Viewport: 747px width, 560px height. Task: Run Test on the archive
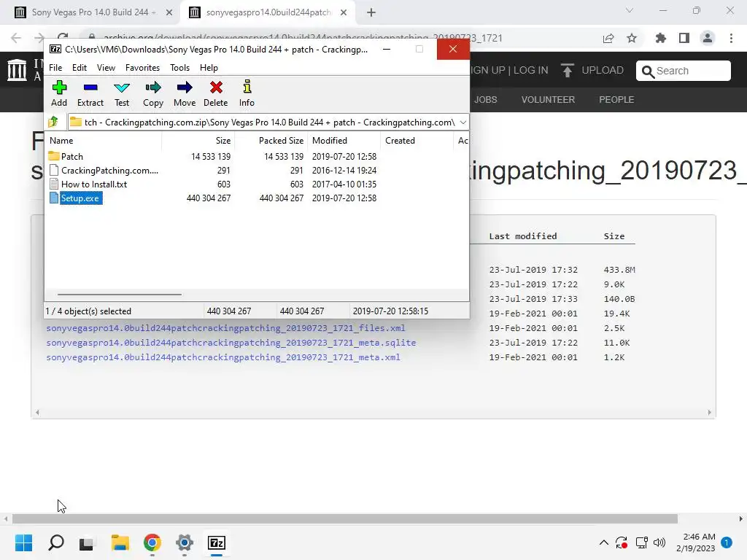[x=122, y=94]
